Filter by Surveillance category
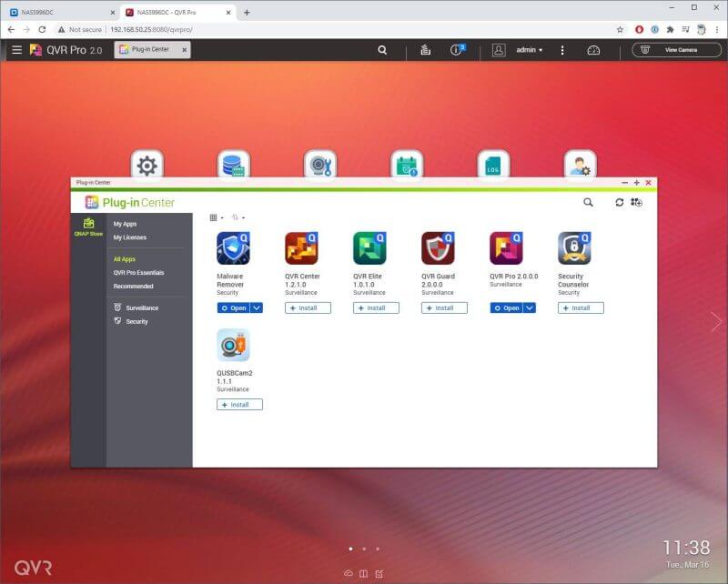 136,307
